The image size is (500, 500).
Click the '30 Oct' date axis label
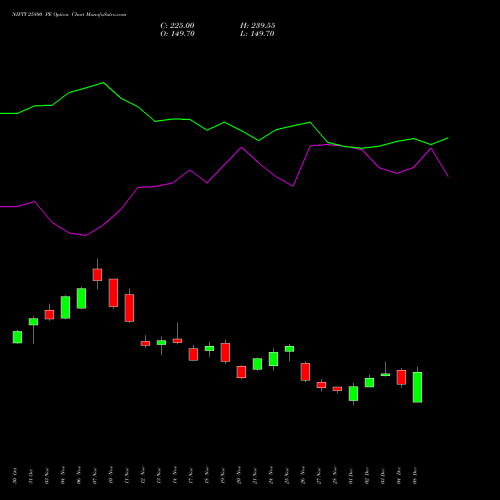[x=15, y=476]
